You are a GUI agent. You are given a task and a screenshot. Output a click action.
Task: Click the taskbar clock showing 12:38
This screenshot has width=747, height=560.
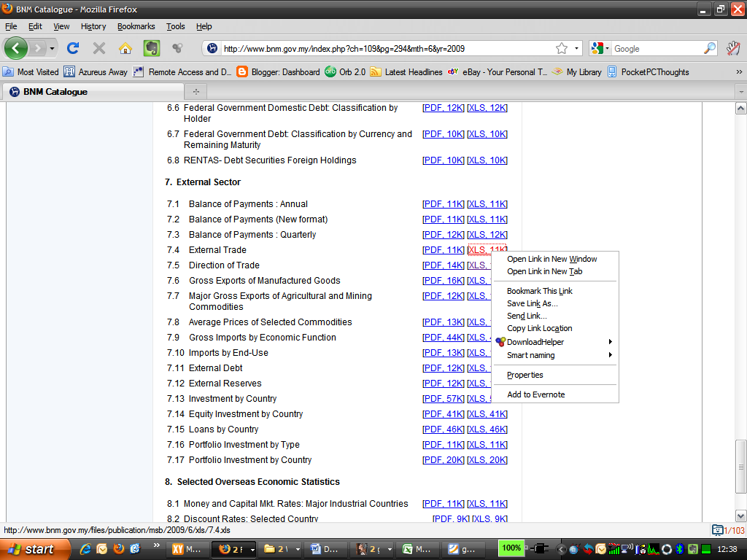point(727,549)
